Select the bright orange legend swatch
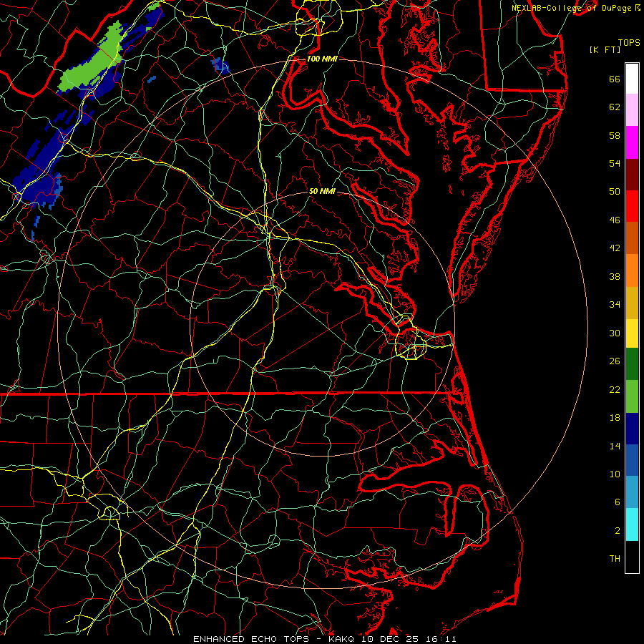This screenshot has height=644, width=644. [632, 270]
